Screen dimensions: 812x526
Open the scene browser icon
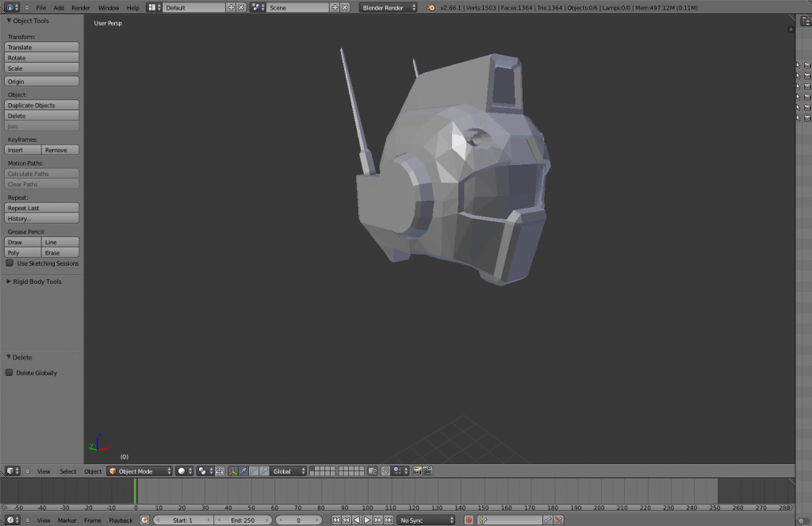pos(258,7)
